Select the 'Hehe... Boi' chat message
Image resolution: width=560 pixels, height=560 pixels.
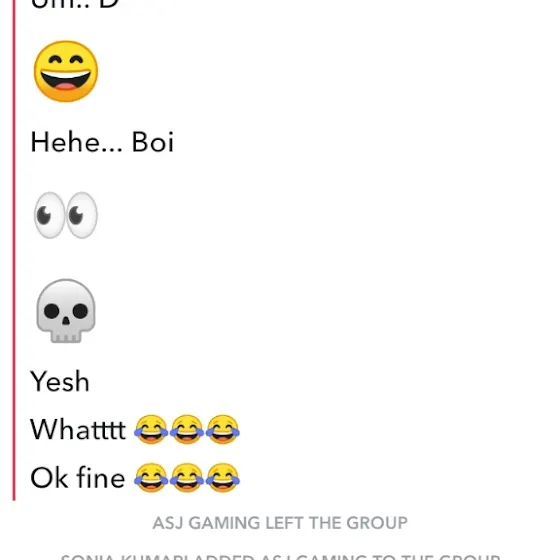102,142
